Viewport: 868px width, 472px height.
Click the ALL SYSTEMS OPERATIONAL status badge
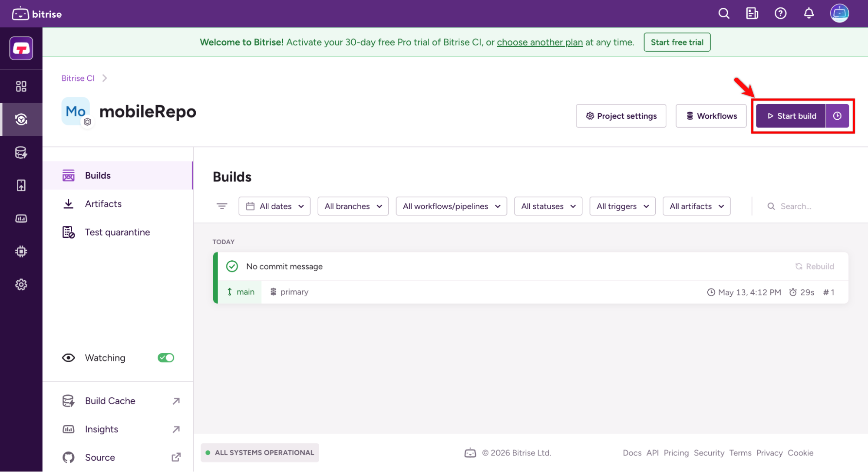(x=260, y=452)
